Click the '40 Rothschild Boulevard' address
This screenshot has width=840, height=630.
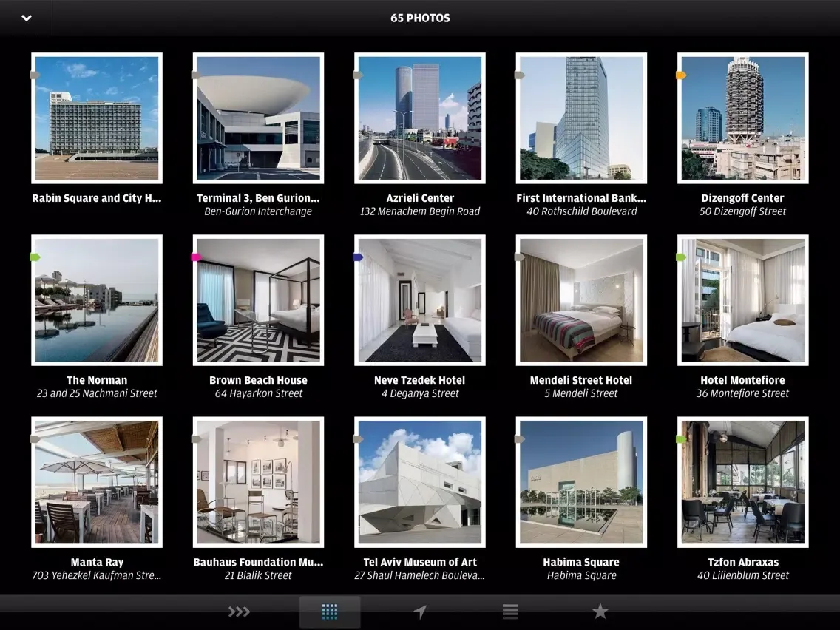[x=581, y=211]
